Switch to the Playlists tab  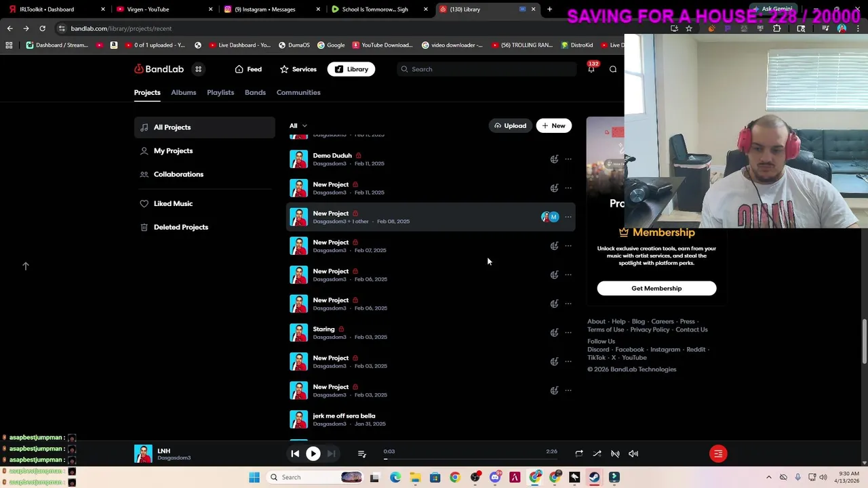click(x=220, y=92)
